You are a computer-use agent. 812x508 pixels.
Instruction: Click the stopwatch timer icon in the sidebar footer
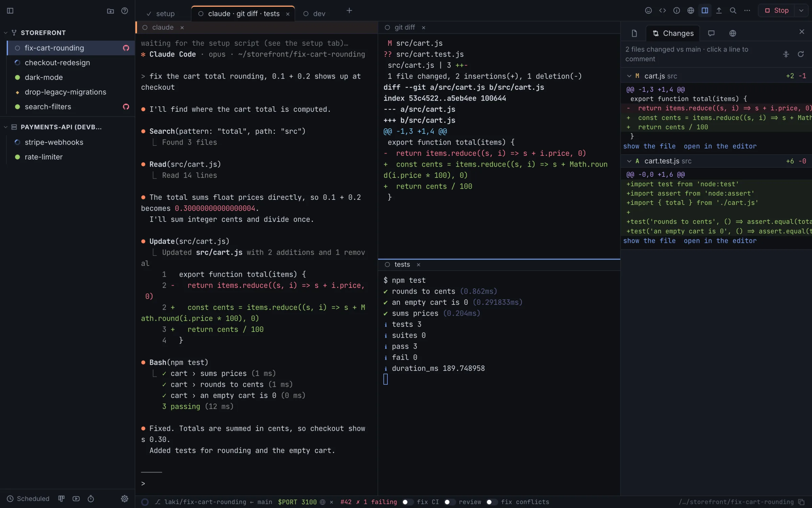91,499
